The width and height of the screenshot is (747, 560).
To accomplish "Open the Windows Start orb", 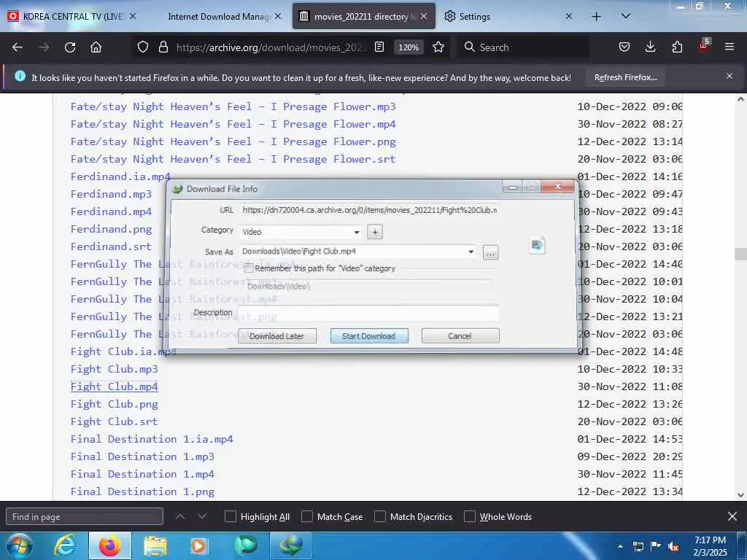I will click(19, 545).
